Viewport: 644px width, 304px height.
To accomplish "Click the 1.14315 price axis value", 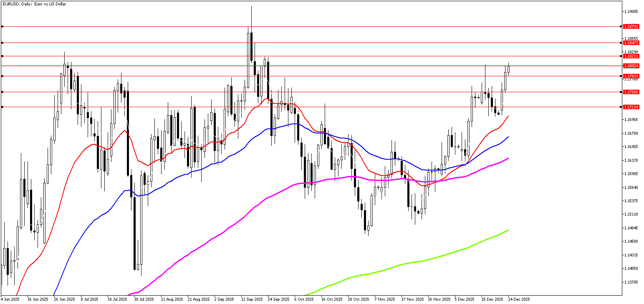I will (x=631, y=255).
